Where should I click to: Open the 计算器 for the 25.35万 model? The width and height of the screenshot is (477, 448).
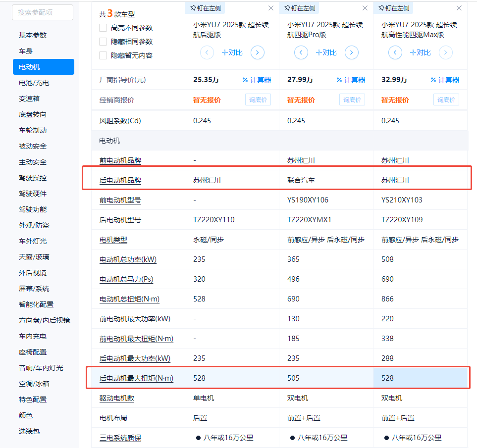point(257,80)
